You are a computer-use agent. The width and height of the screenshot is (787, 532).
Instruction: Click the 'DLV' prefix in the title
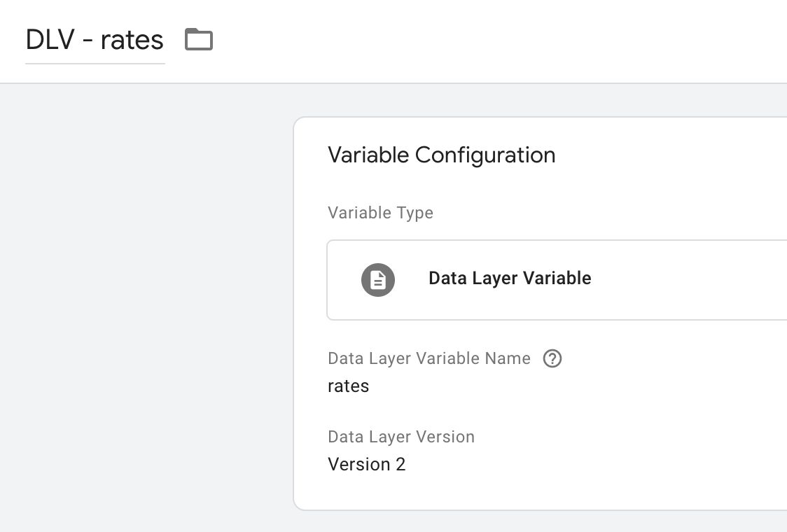[x=50, y=40]
